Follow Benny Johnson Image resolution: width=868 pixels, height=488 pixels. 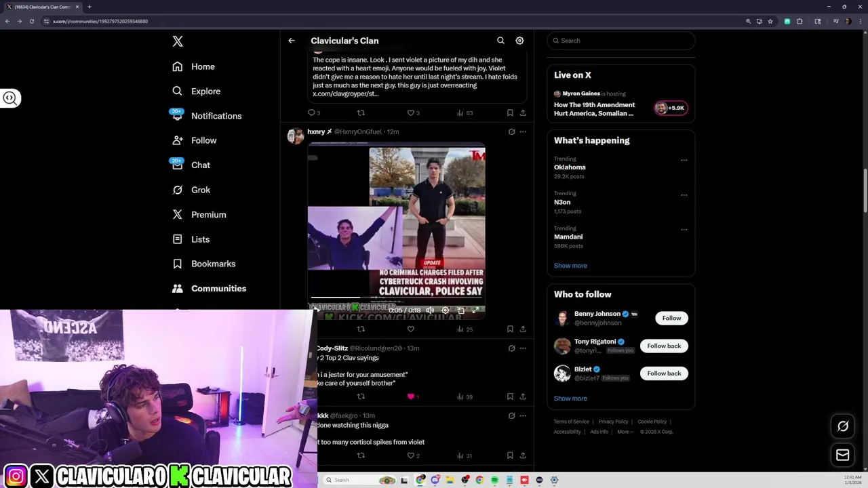pyautogui.click(x=671, y=318)
